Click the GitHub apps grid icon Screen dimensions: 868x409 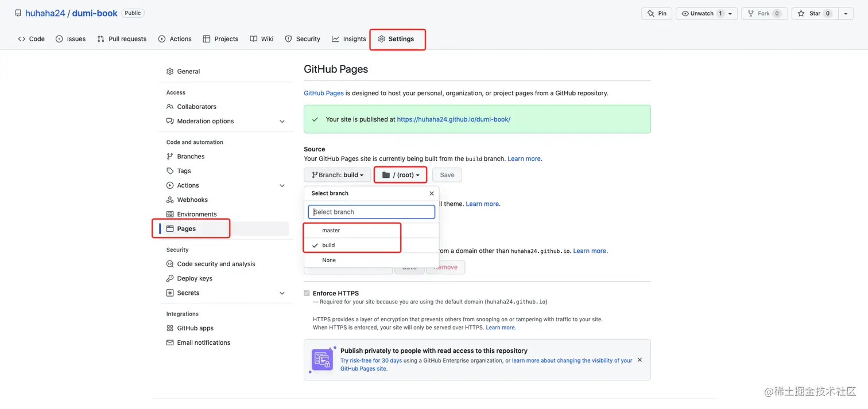pyautogui.click(x=170, y=328)
